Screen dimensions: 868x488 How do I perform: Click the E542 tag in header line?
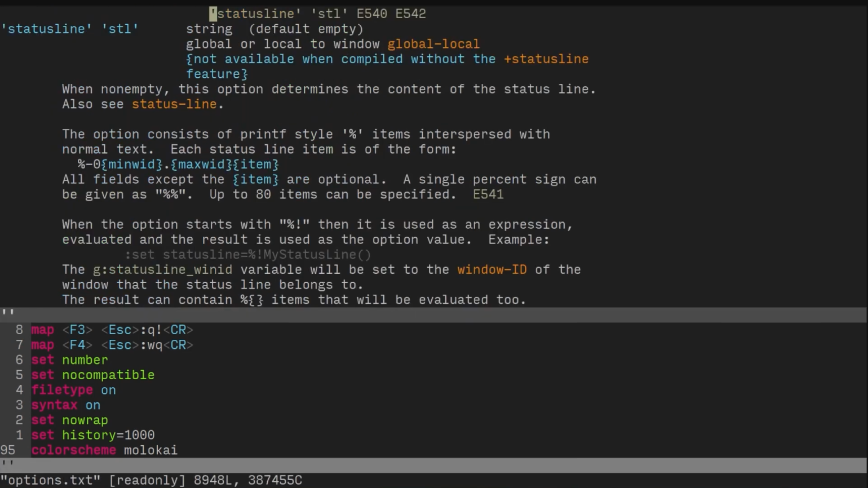pyautogui.click(x=411, y=14)
